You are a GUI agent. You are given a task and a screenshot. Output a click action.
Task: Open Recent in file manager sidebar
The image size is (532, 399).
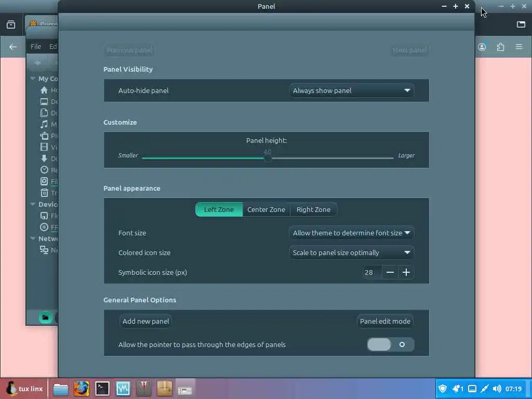click(48, 170)
